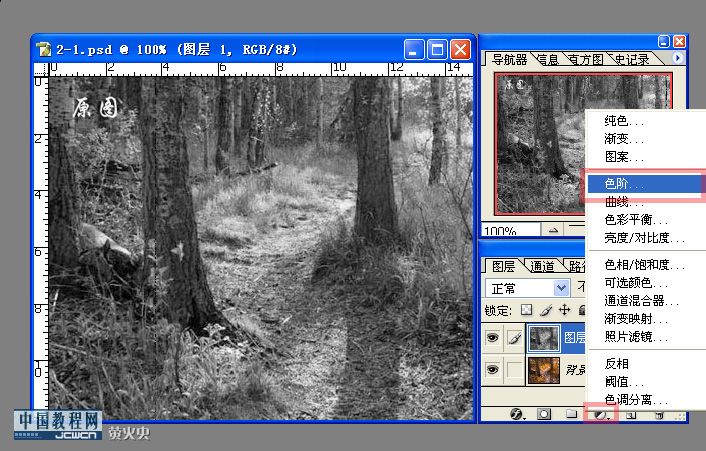Hide 图层 1 using eye icon
Screen dimensions: 706x451
coord(493,338)
